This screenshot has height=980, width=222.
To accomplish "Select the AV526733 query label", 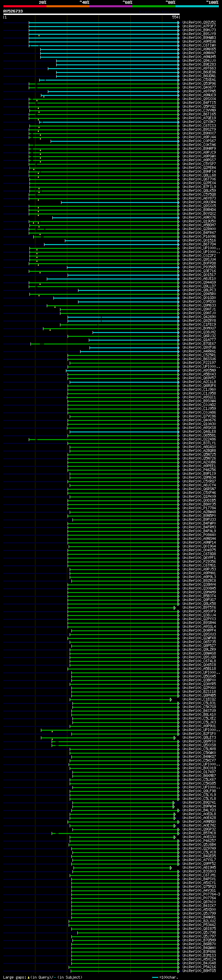I will [x=13, y=11].
